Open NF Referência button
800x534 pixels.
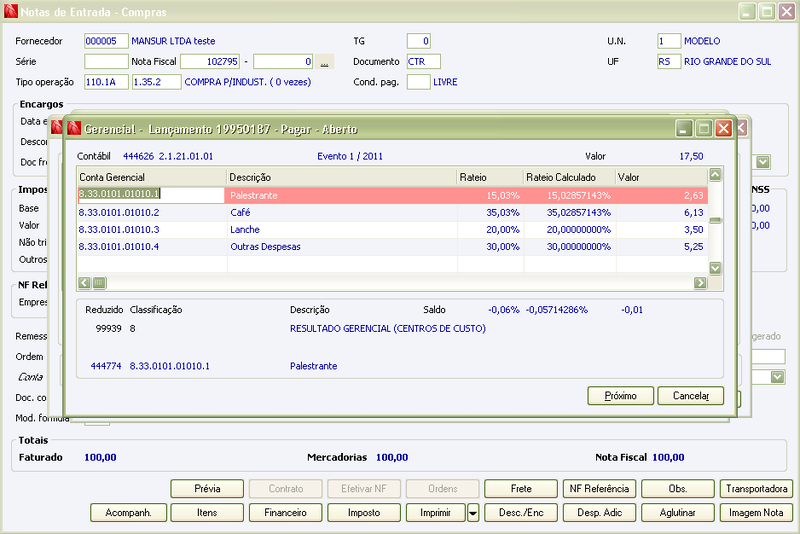tap(599, 489)
